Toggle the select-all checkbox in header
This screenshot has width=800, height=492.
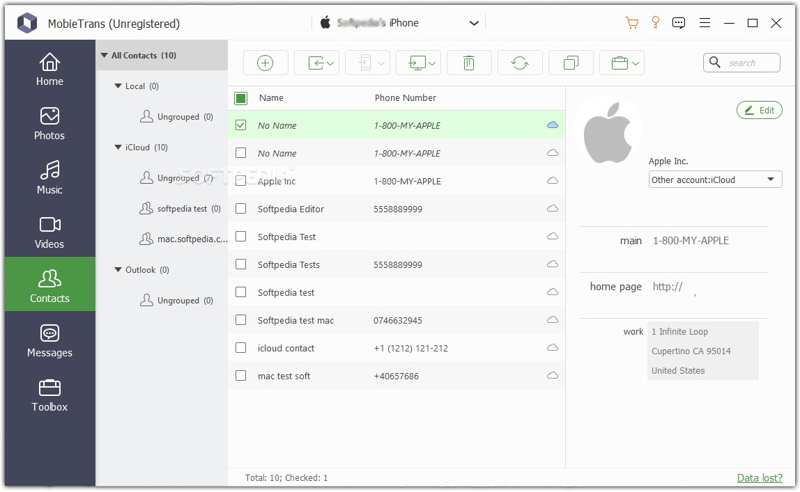coord(241,98)
